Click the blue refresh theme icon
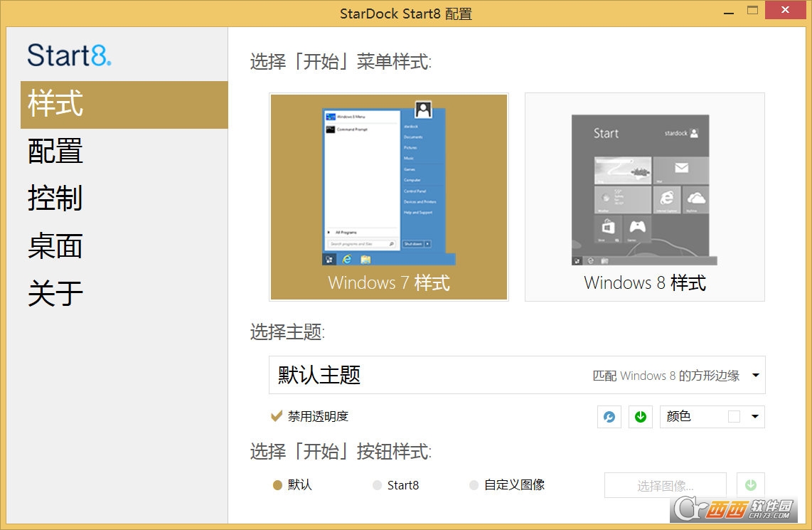Screen dimensions: 812x530 click(x=609, y=417)
